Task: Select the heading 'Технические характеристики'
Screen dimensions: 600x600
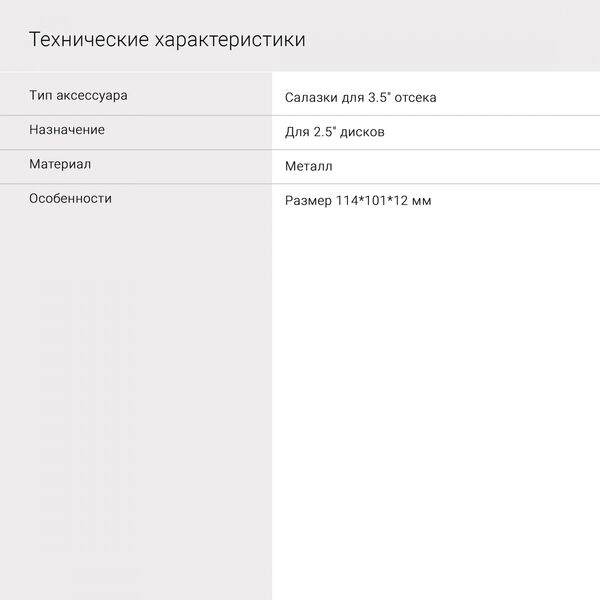Action: tap(167, 40)
